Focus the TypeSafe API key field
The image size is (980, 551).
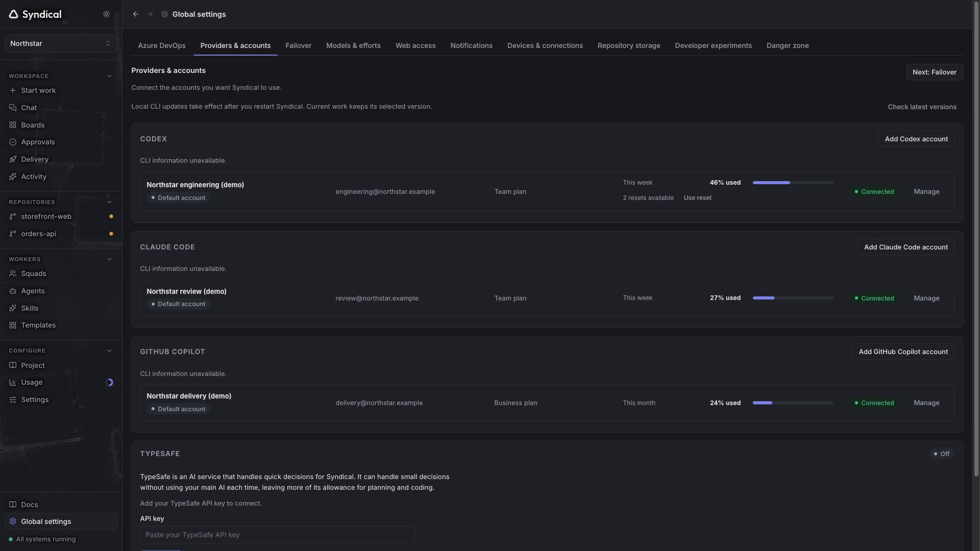[278, 535]
